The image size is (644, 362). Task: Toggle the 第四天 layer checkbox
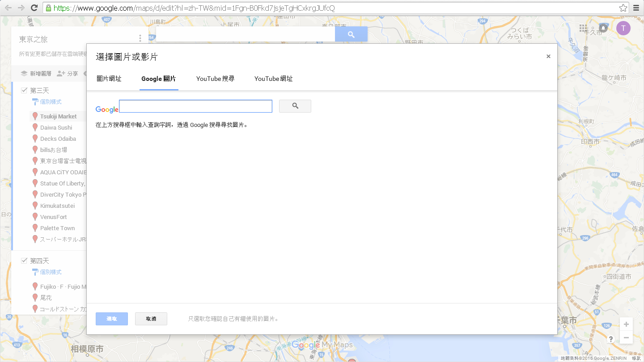point(25,261)
